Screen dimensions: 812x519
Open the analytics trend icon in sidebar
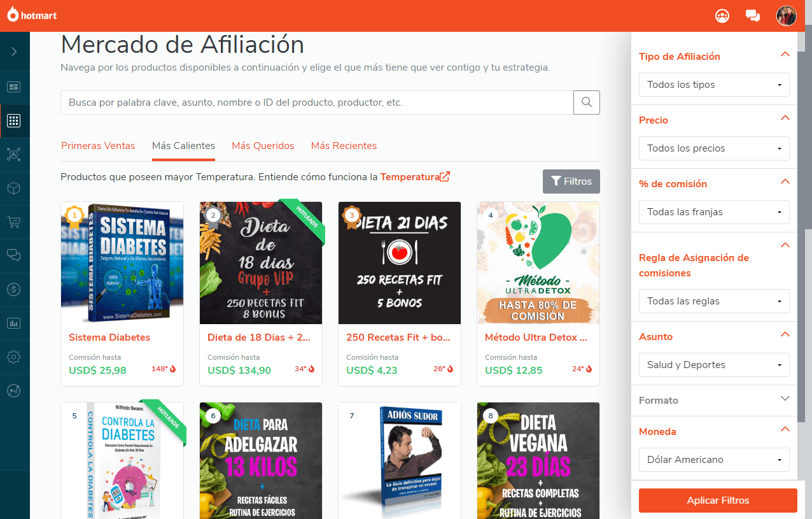(x=14, y=390)
